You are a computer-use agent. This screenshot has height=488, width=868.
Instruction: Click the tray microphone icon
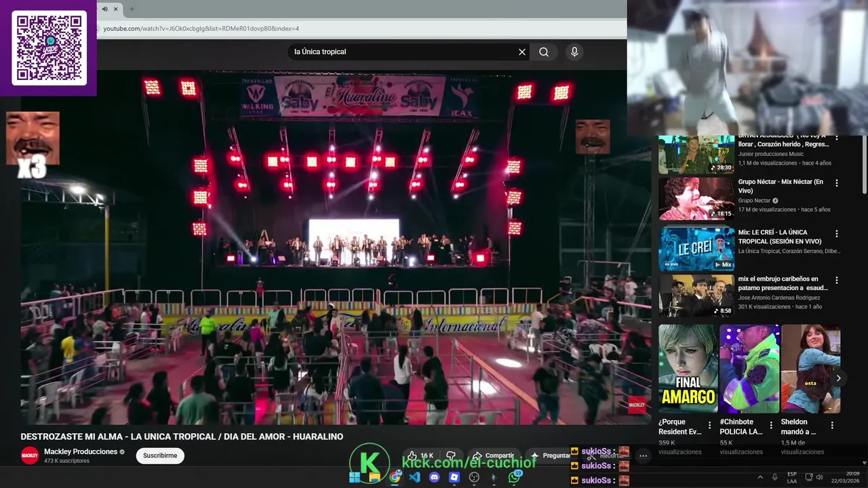tap(774, 477)
